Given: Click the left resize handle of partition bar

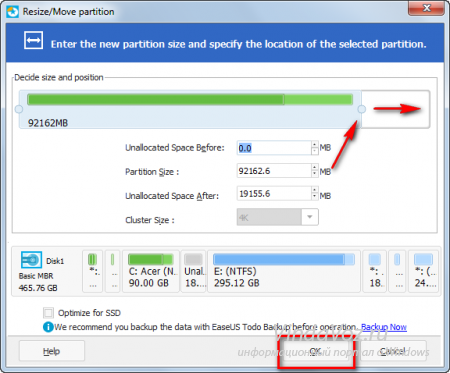Looking at the screenshot, I should click(19, 109).
